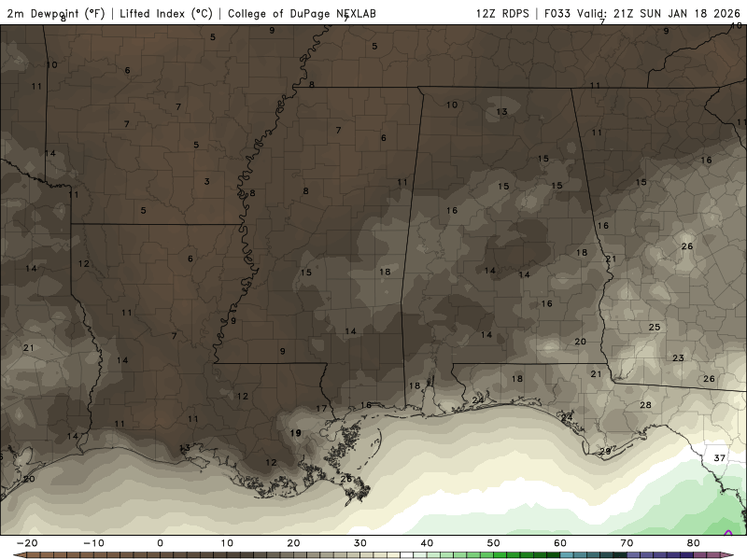
Task: Click the '0' label on the color scale
Action: click(160, 543)
